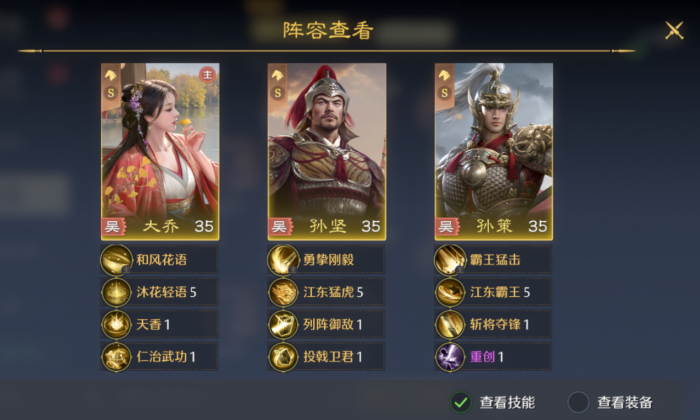700x420 pixels.
Task: Open the 天香 skill icon
Action: [x=117, y=324]
